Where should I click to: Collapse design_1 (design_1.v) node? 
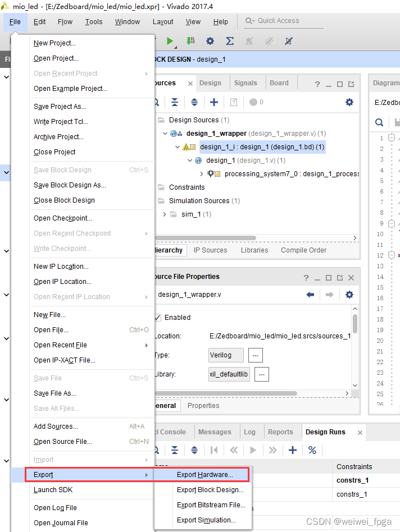click(x=190, y=160)
